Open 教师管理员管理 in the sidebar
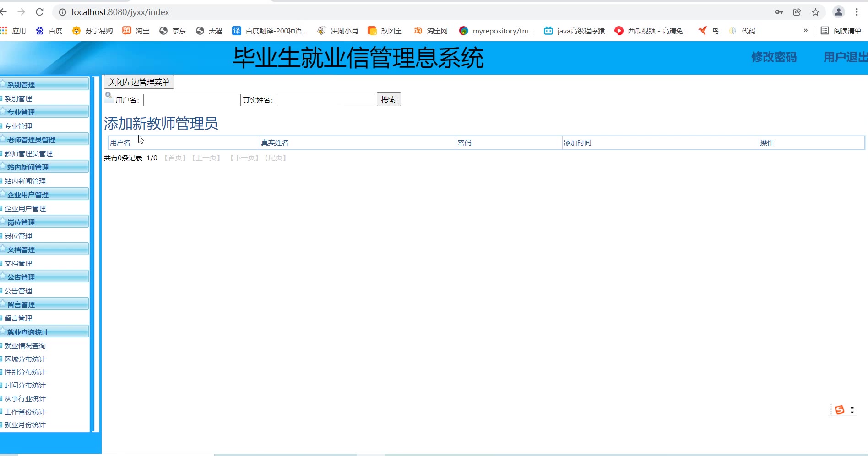Screen dimensions: 868x456 pos(28,153)
